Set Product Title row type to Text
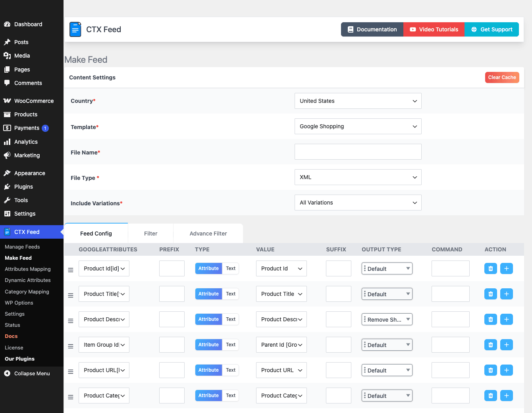The width and height of the screenshot is (532, 413). click(231, 294)
